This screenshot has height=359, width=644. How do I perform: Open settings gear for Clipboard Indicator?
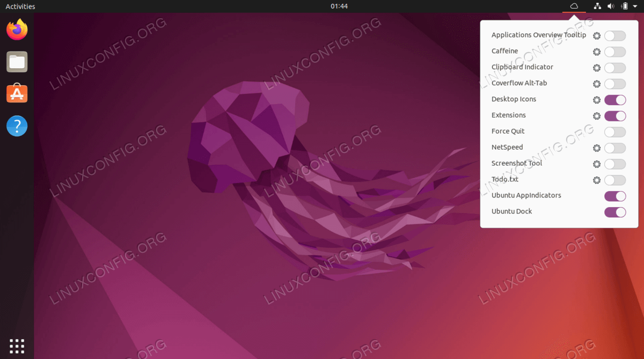click(597, 68)
